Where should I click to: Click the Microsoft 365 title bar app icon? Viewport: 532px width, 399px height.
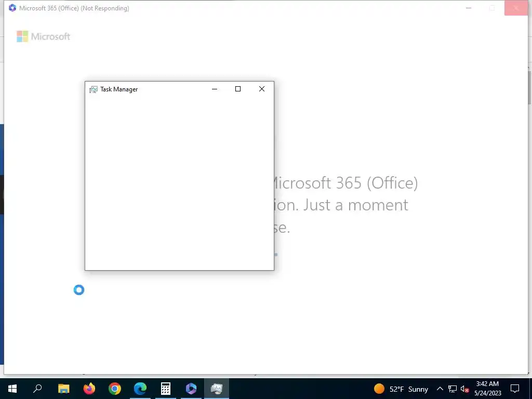click(x=12, y=8)
